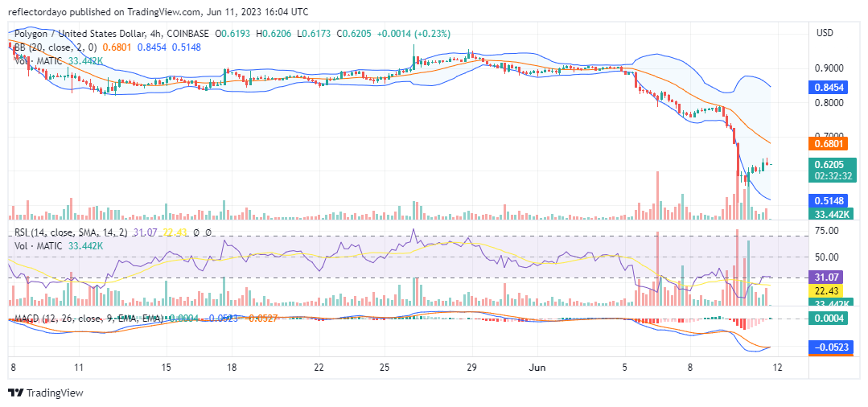Click the 75.00 level on RSI axis

[x=828, y=230]
